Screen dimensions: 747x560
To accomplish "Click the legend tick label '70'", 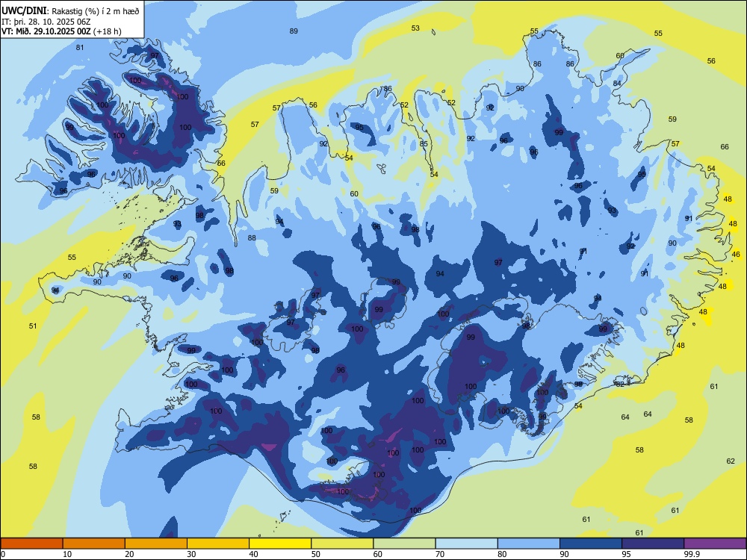I will click(440, 554).
